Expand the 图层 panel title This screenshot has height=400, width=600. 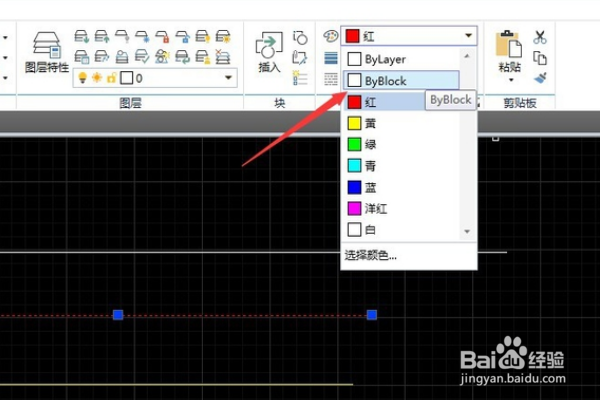click(x=130, y=103)
